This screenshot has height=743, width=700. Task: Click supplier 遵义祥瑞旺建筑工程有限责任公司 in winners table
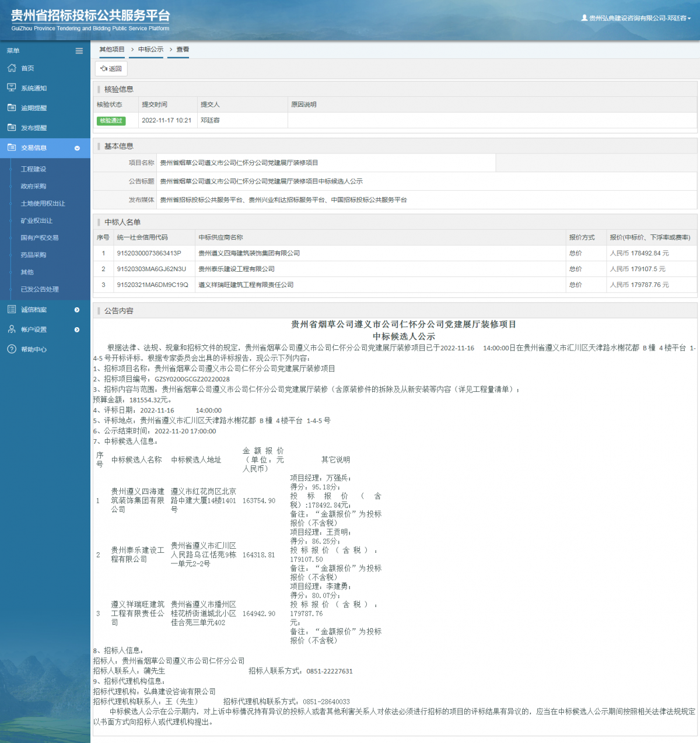point(246,285)
